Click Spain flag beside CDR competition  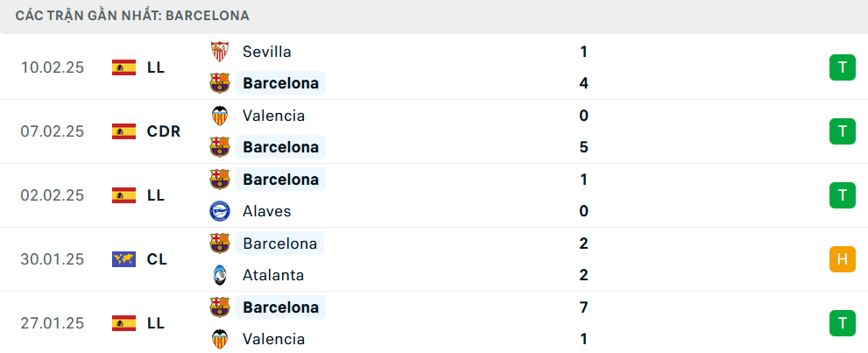click(x=124, y=131)
